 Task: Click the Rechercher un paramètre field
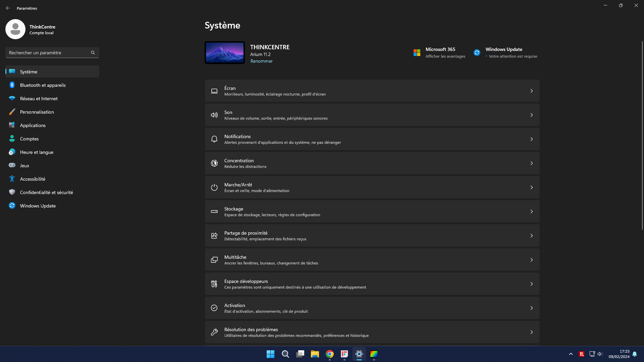tap(47, 53)
